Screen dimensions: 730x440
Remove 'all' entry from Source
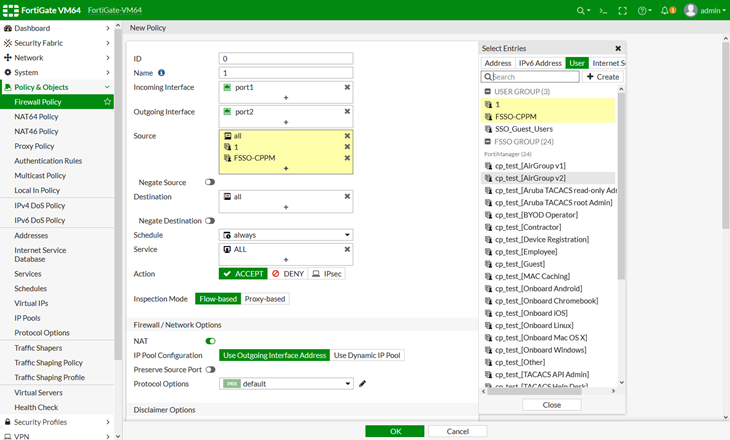(347, 135)
